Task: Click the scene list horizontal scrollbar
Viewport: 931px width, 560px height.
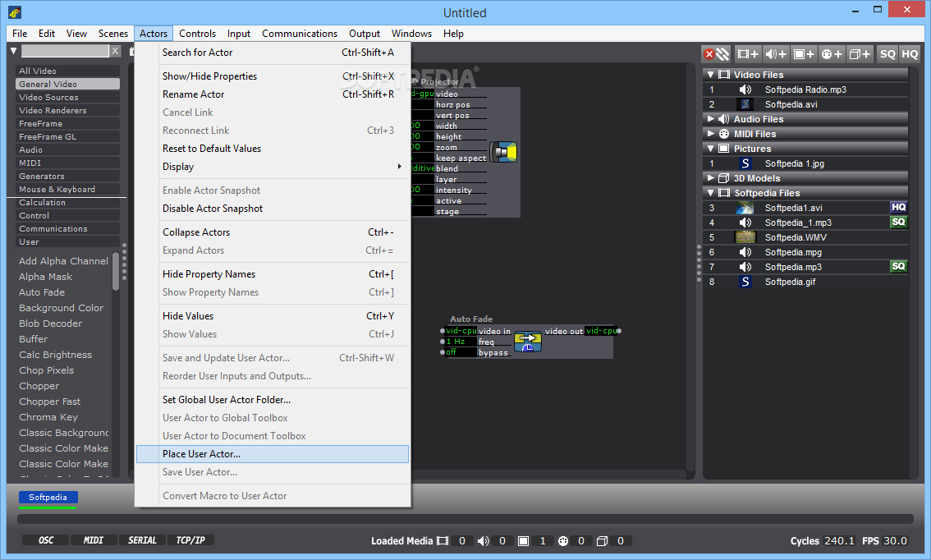Action: click(x=465, y=520)
